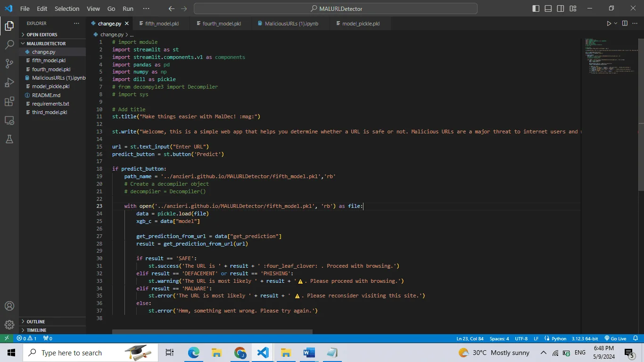The width and height of the screenshot is (644, 362).
Task: Click the horizontal editor scrollbar
Action: point(213,332)
